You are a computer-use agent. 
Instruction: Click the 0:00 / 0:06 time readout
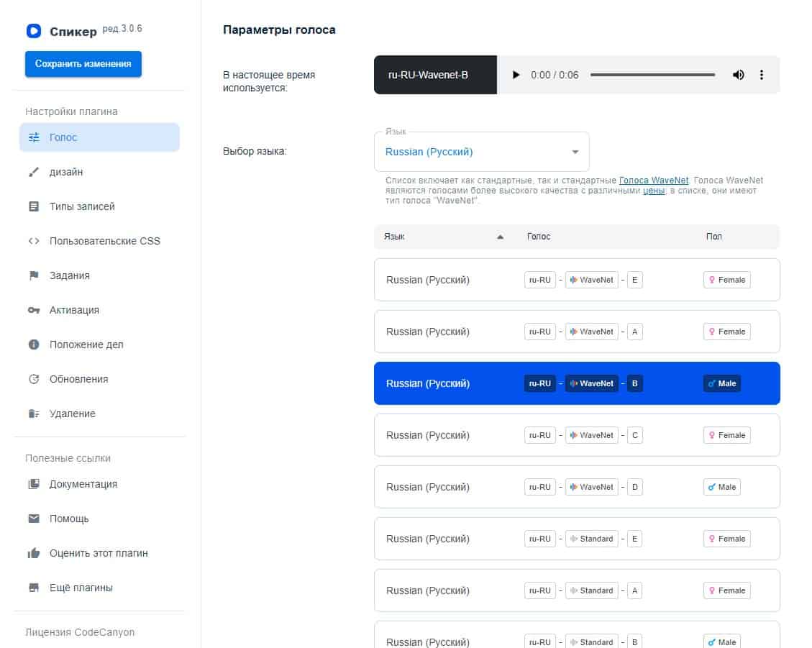[555, 75]
